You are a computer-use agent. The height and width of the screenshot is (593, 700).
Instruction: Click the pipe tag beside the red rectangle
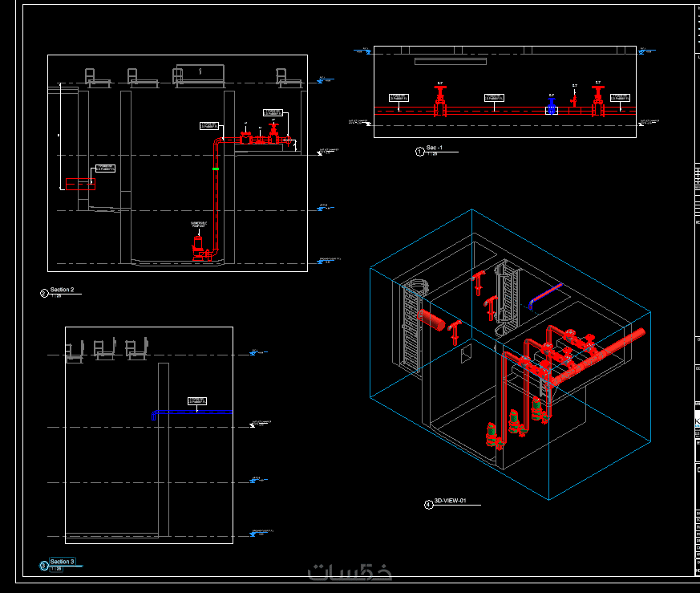tap(105, 169)
